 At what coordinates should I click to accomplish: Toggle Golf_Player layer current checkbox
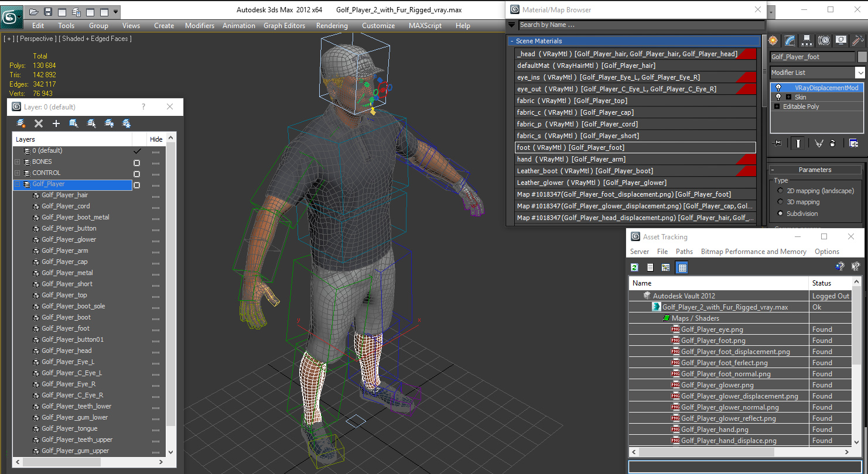click(x=136, y=184)
